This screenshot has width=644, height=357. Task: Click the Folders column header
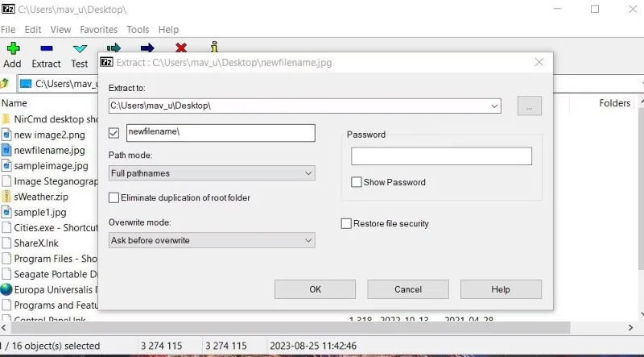pyautogui.click(x=614, y=103)
